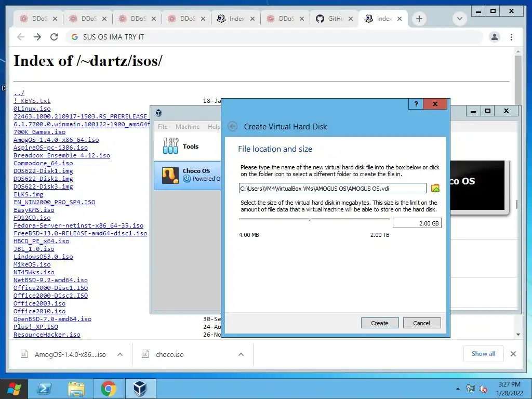532x399 pixels.
Task: Click the help question mark button in the dialog
Action: (416, 104)
